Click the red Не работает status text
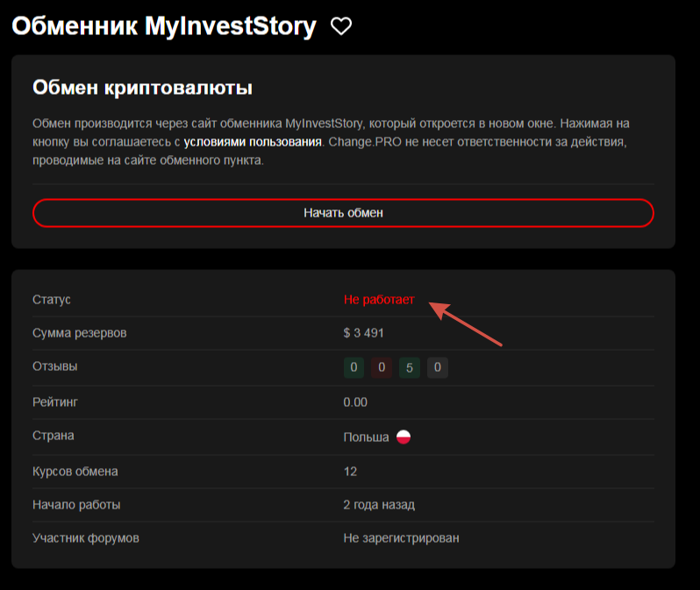Viewport: 700px width, 590px height. [x=379, y=299]
